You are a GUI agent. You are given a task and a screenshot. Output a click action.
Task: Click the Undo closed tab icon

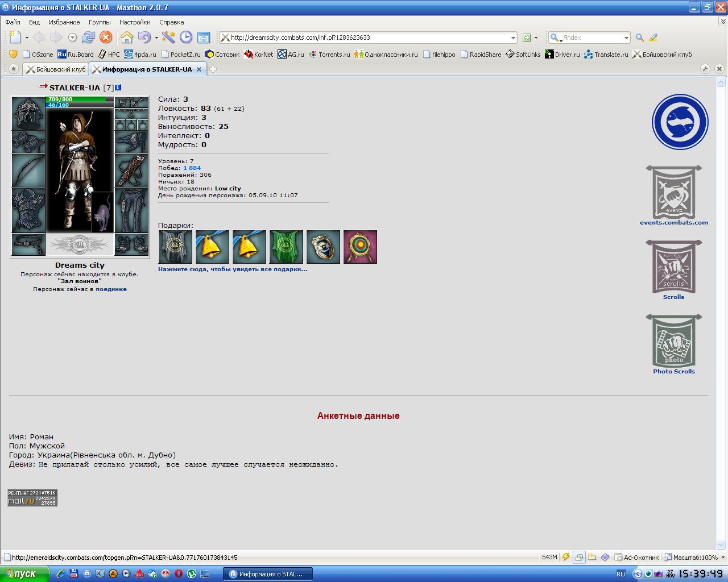(x=144, y=38)
